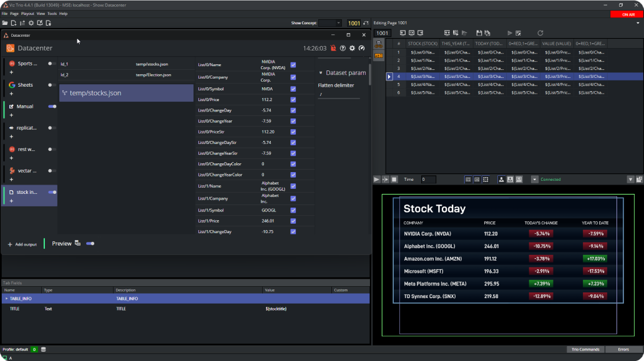
Task: Uncheck the List/0/Price checkbox
Action: pyautogui.click(x=293, y=100)
